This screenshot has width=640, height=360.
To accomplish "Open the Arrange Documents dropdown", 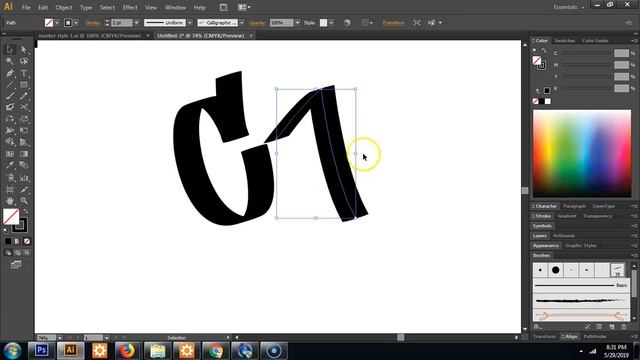I will (244, 7).
